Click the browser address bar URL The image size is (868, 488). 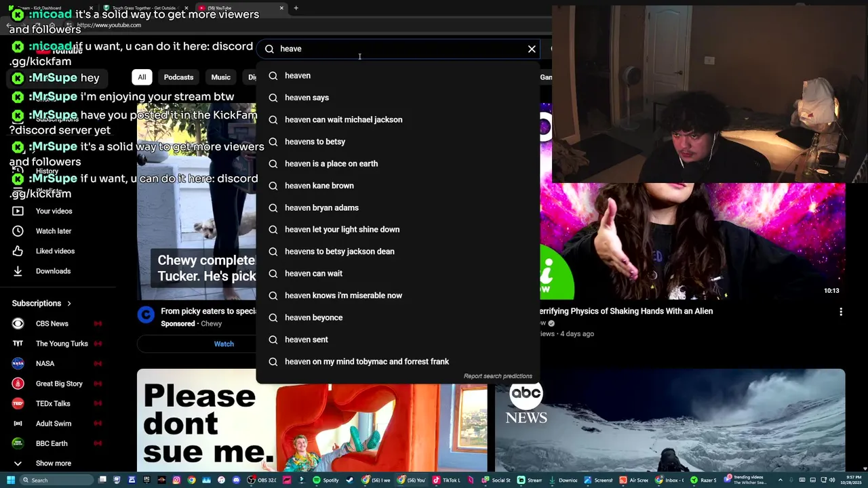pos(108,25)
